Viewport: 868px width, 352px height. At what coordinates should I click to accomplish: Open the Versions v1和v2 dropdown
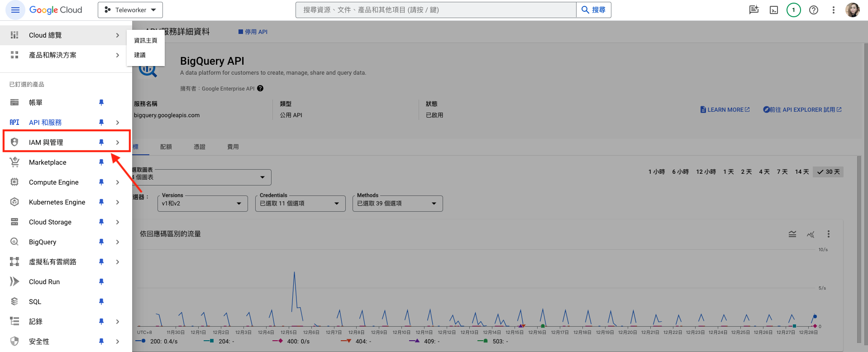tap(202, 204)
